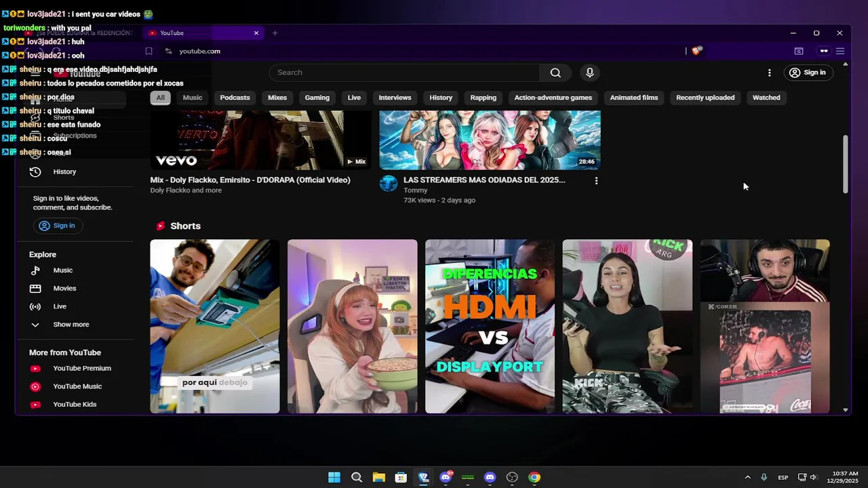Open the HDMI vs DisplayPort short
Image resolution: width=868 pixels, height=488 pixels.
(490, 326)
